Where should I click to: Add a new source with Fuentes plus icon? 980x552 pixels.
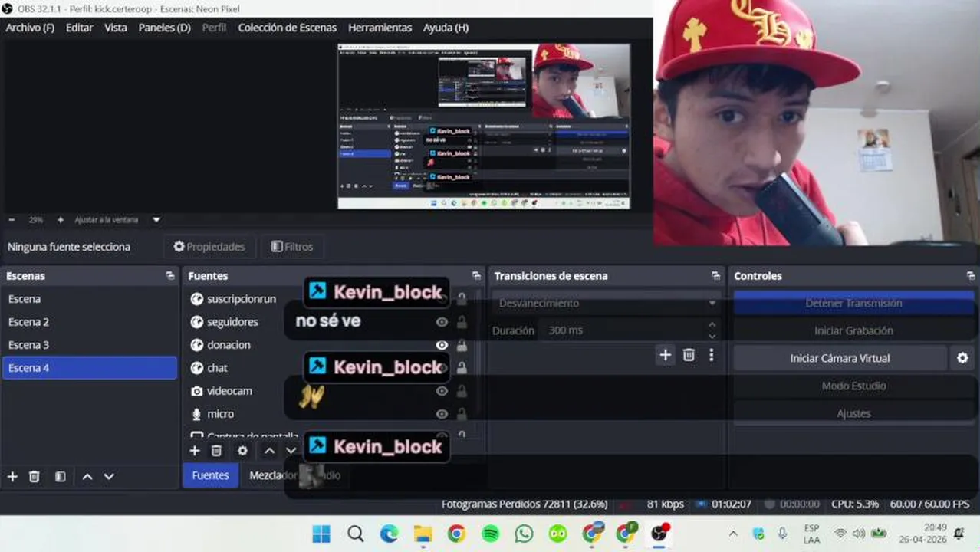pyautogui.click(x=195, y=451)
